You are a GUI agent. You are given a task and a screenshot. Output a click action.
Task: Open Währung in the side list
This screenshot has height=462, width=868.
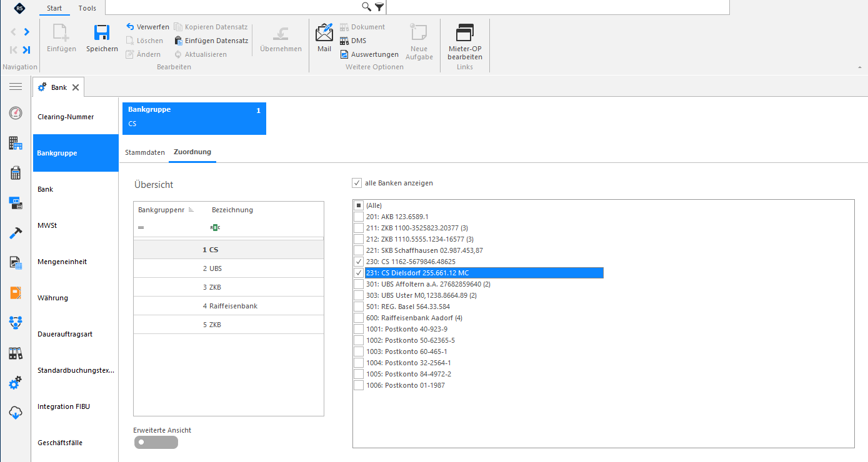[76, 298]
